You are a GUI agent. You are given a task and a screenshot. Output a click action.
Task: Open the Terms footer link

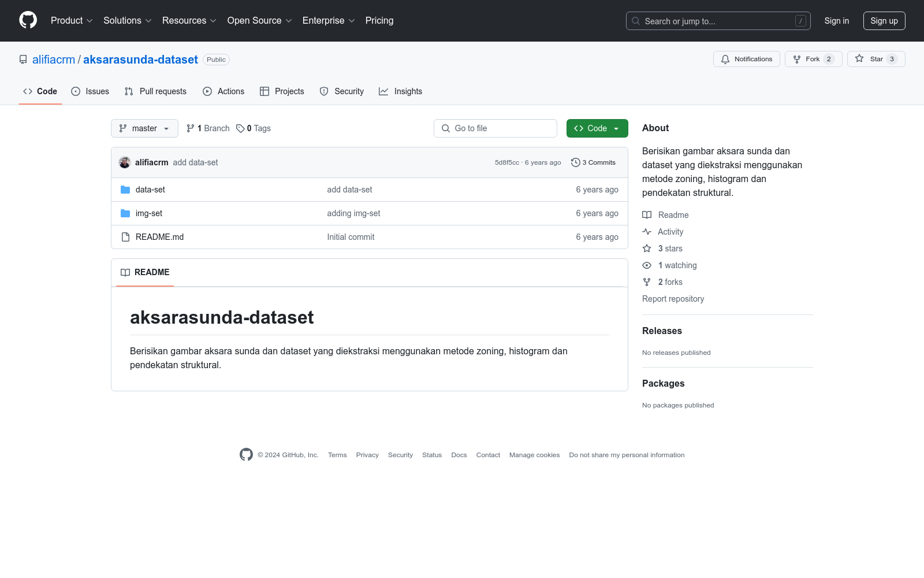[x=337, y=455]
